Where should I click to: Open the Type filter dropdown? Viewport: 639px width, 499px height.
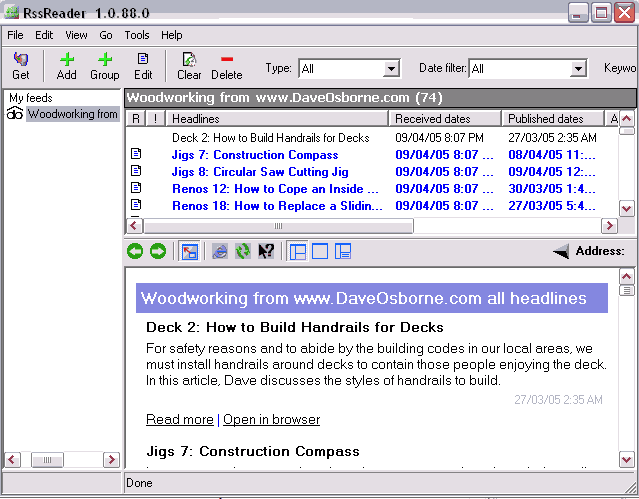click(x=391, y=68)
